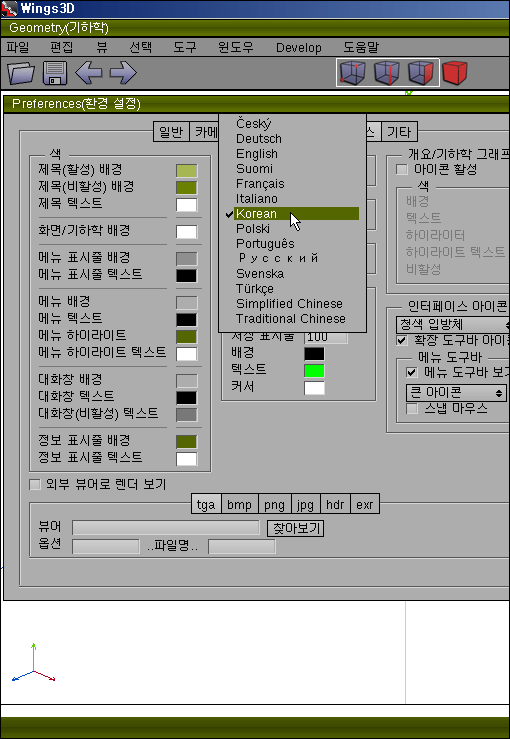Image resolution: width=510 pixels, height=739 pixels.
Task: Open the Develop menu
Action: point(299,48)
